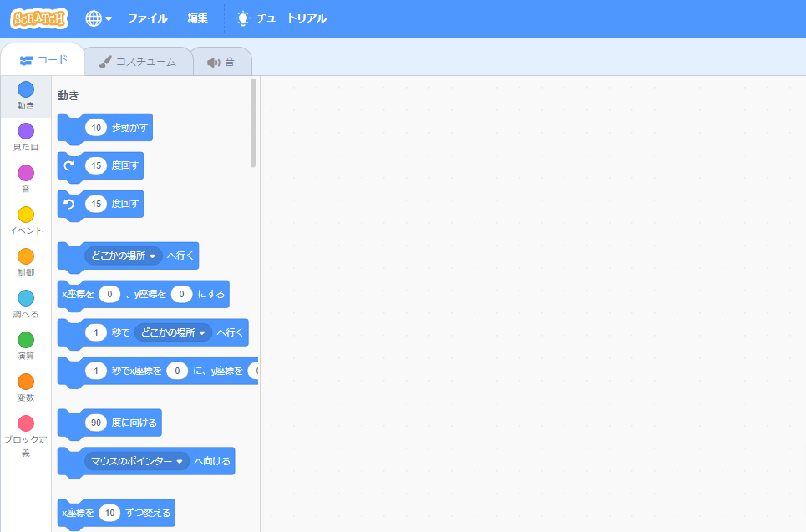Select the magenta 音 category in the block palette

(26, 173)
